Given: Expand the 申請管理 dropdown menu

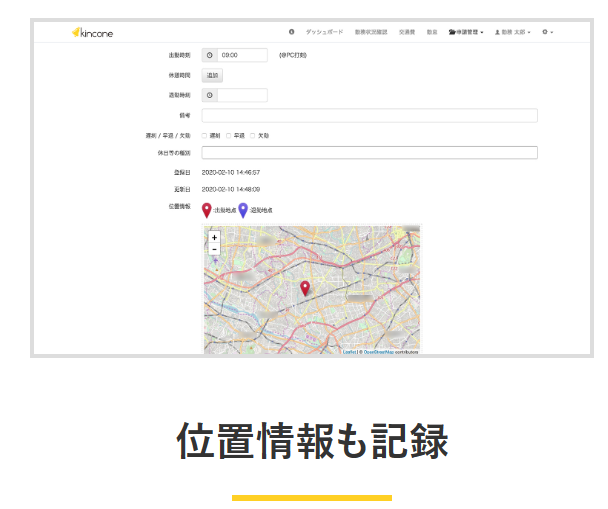Looking at the screenshot, I should tap(466, 32).
